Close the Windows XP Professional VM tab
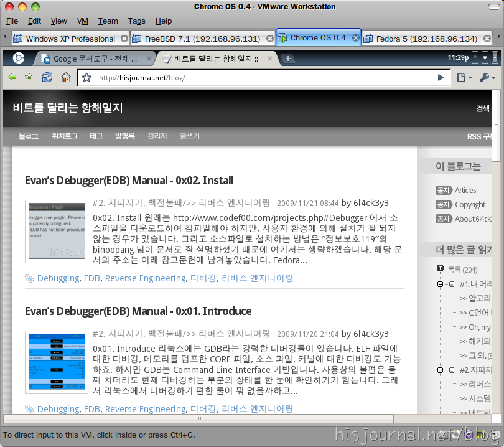 tap(124, 39)
